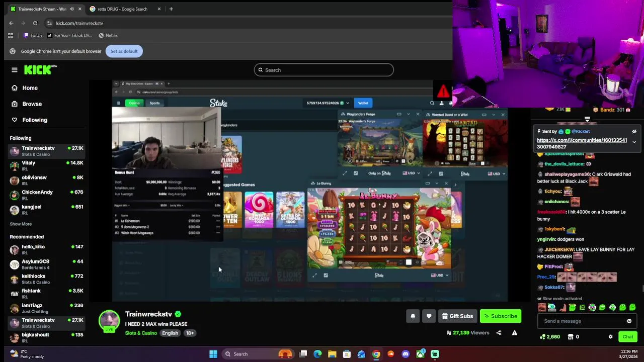Hide the pinned chat message
The width and height of the screenshot is (644, 362).
pyautogui.click(x=634, y=132)
